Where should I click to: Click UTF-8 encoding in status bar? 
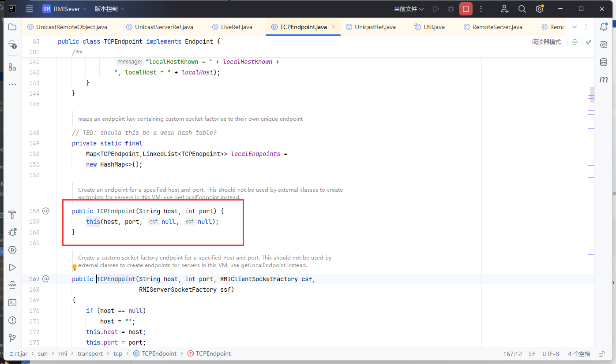(x=550, y=354)
